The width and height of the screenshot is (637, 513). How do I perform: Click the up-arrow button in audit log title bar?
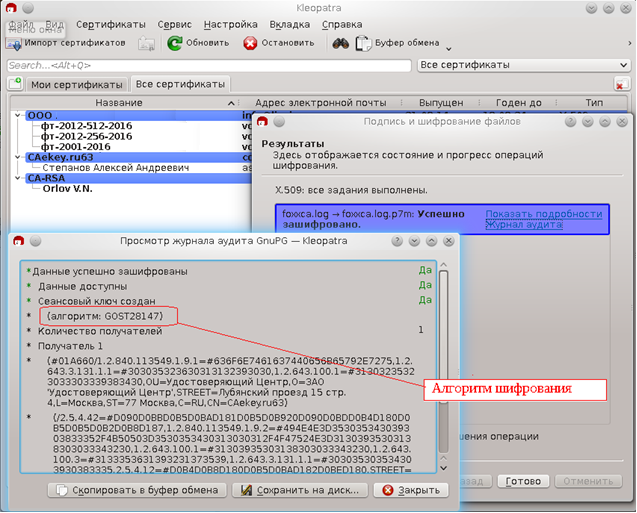tap(431, 241)
